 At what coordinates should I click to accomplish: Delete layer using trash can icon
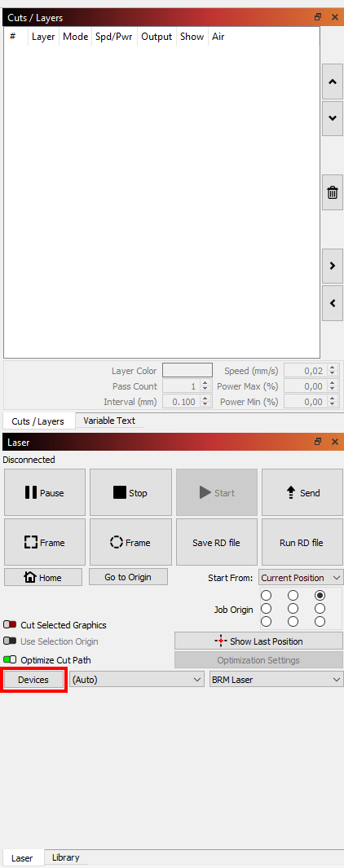coord(333,192)
